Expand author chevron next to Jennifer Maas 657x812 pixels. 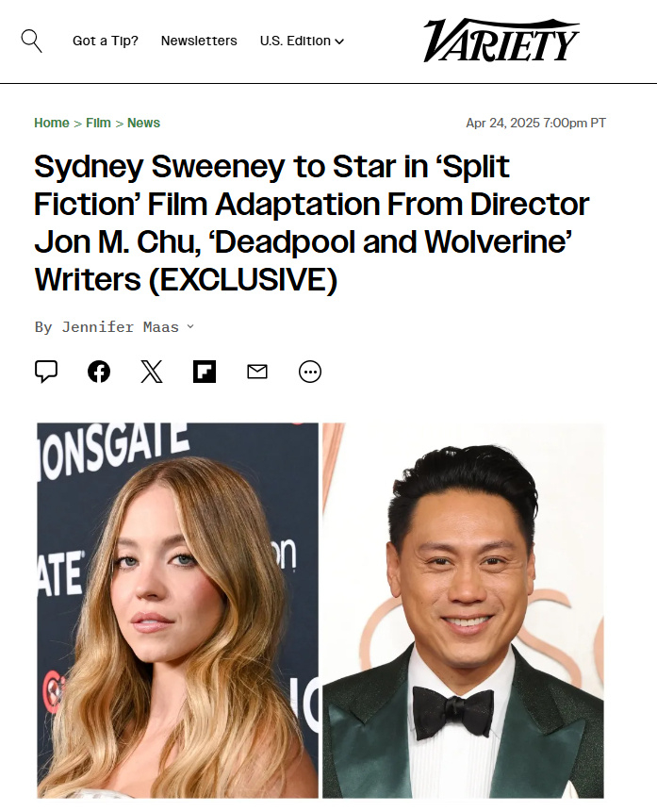click(x=190, y=326)
